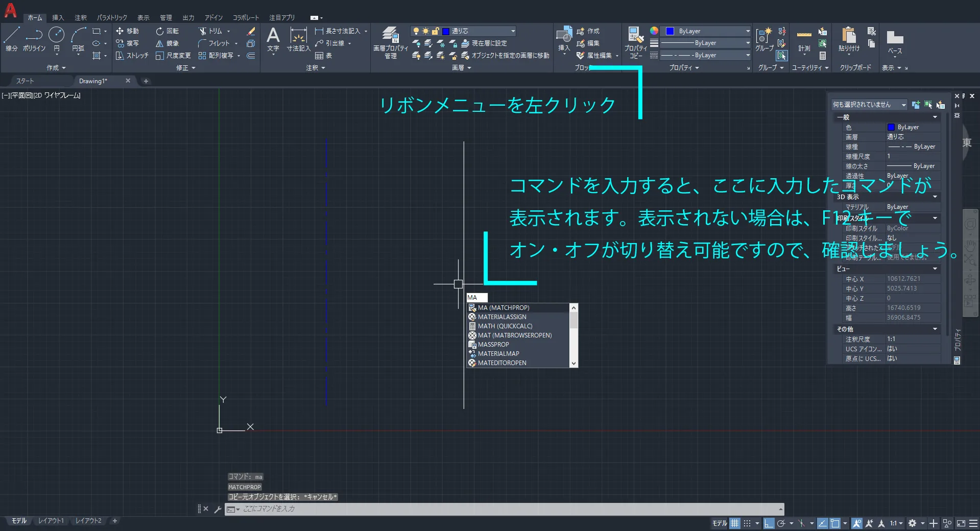Switch to the 注釈 ribbon tab
This screenshot has height=531, width=980.
pos(81,17)
